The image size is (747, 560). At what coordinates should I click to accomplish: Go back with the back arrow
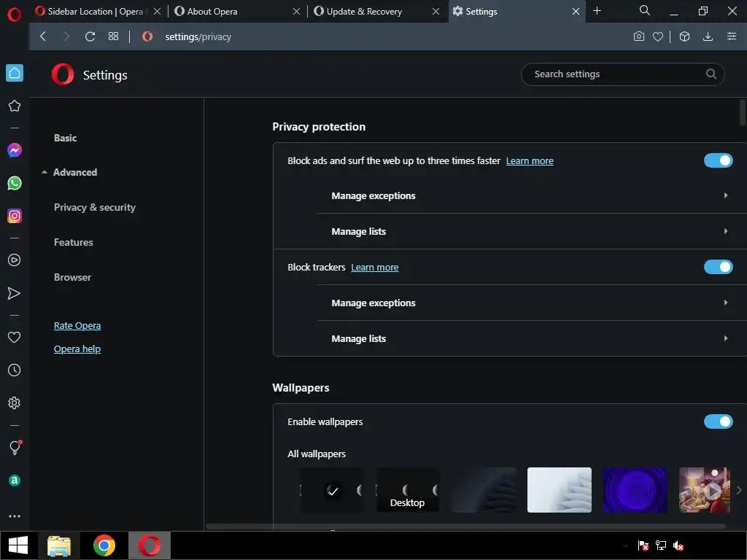43,36
